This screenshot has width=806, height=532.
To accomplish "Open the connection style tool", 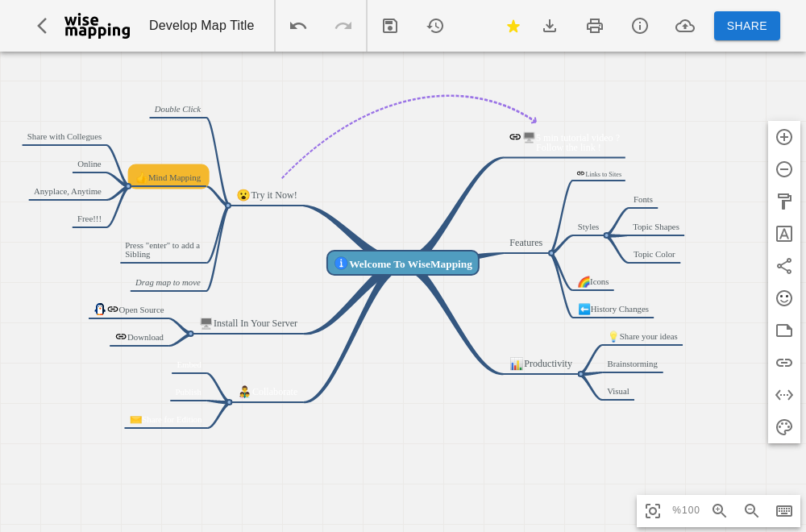I will [x=784, y=266].
